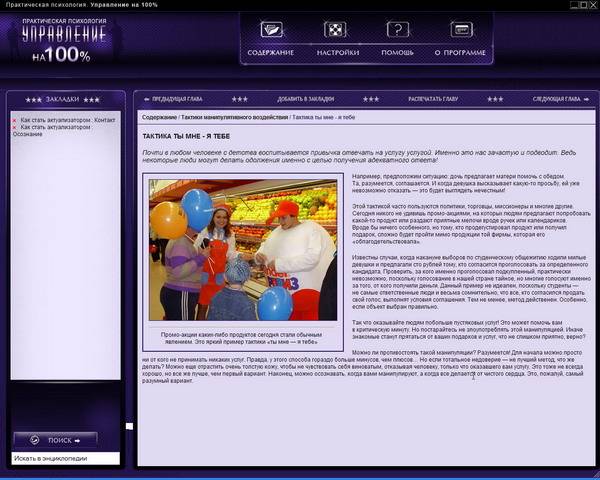Delete the 'Контакт' bookmark via red X
This screenshot has width=600, height=480.
coord(14,120)
